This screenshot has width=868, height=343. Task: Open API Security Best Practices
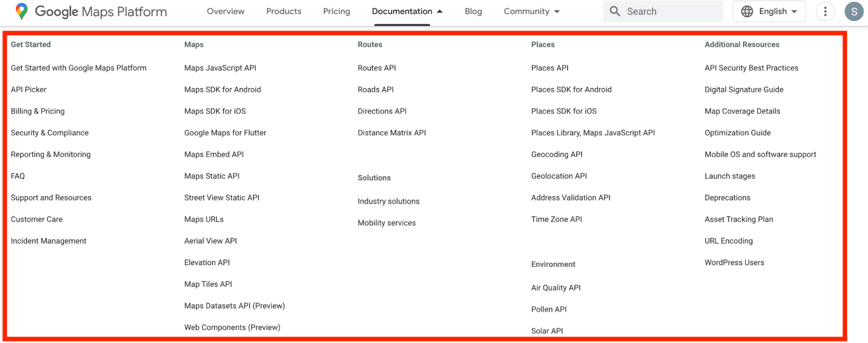(x=751, y=68)
